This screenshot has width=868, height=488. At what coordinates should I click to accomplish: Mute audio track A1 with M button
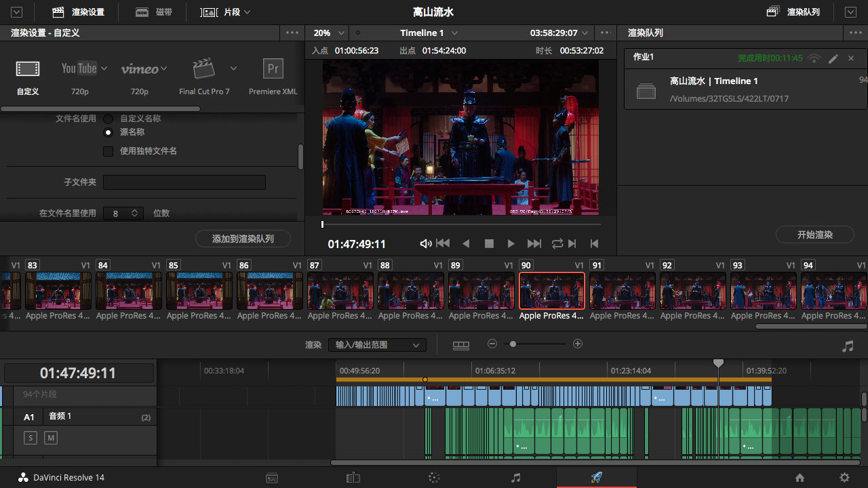pos(51,438)
